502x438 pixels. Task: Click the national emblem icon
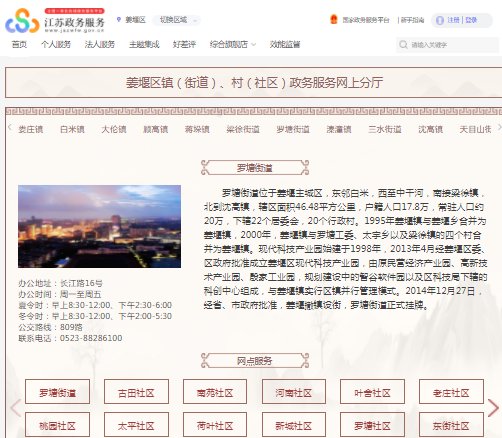(x=334, y=19)
